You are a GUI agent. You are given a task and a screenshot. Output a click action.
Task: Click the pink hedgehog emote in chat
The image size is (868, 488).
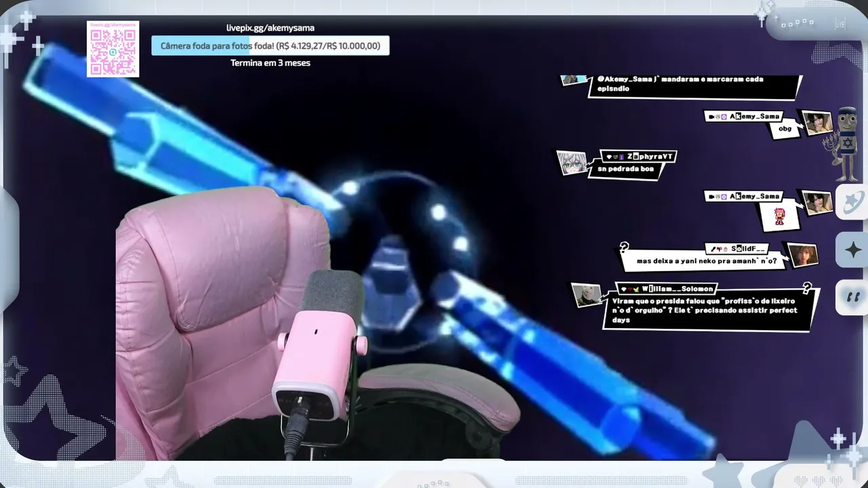(x=778, y=216)
